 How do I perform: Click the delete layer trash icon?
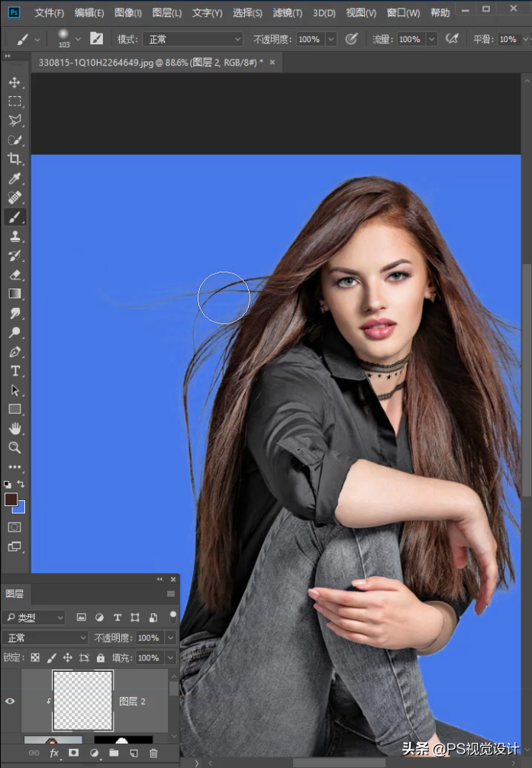153,753
